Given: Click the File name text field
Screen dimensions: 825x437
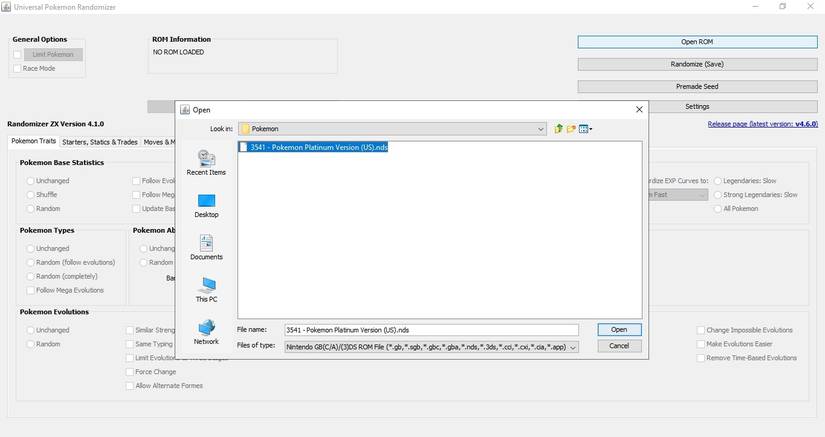Looking at the screenshot, I should [x=431, y=330].
